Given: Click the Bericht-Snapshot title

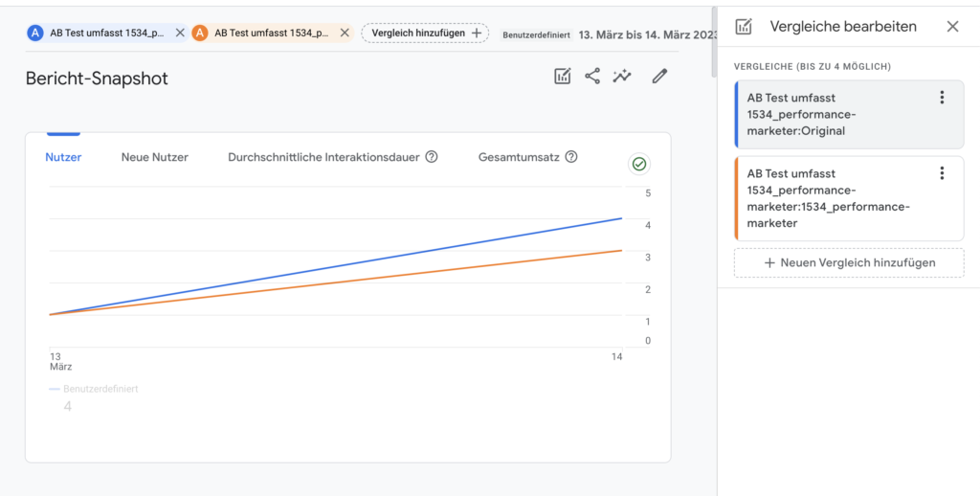Looking at the screenshot, I should pyautogui.click(x=97, y=79).
